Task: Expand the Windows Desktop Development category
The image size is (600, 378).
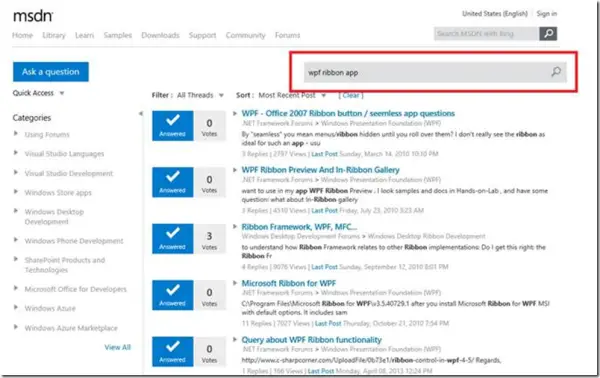Action: [x=16, y=211]
